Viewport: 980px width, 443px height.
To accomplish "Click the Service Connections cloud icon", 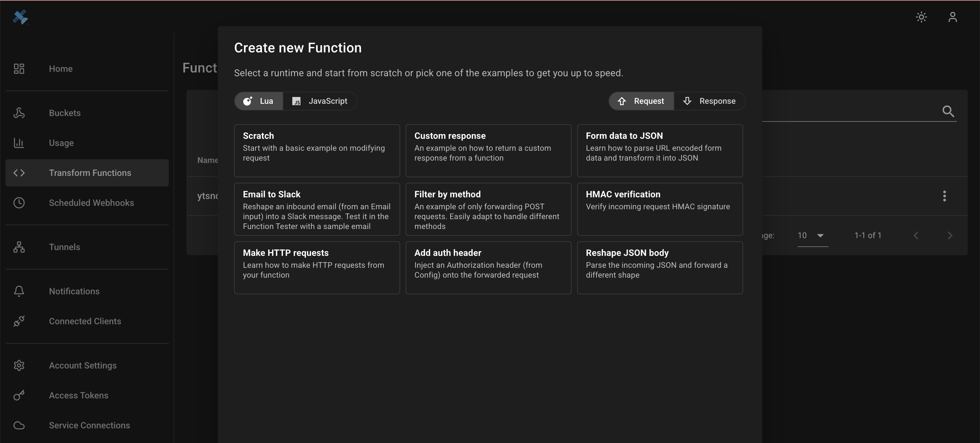I will 19,425.
